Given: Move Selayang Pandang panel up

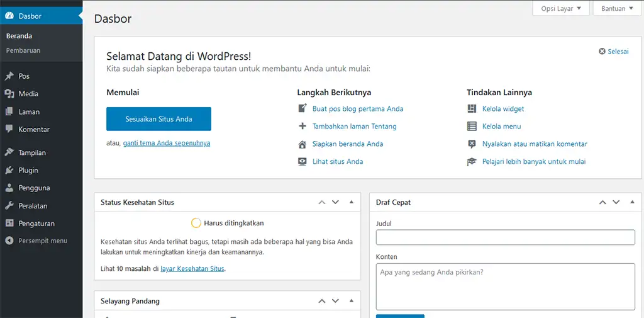Looking at the screenshot, I should pyautogui.click(x=322, y=301).
